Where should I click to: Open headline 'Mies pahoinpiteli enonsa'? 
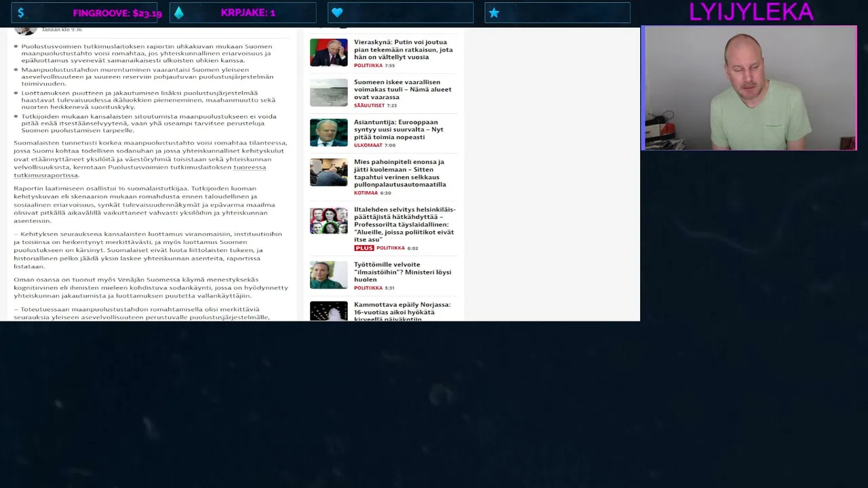[x=400, y=173]
